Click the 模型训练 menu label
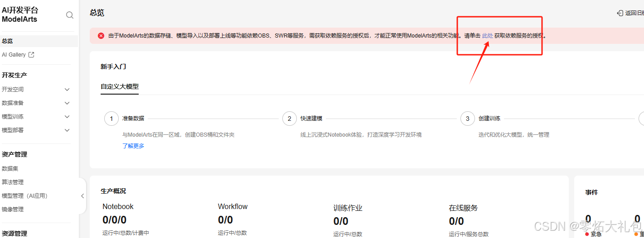This screenshot has height=238, width=644. click(13, 117)
